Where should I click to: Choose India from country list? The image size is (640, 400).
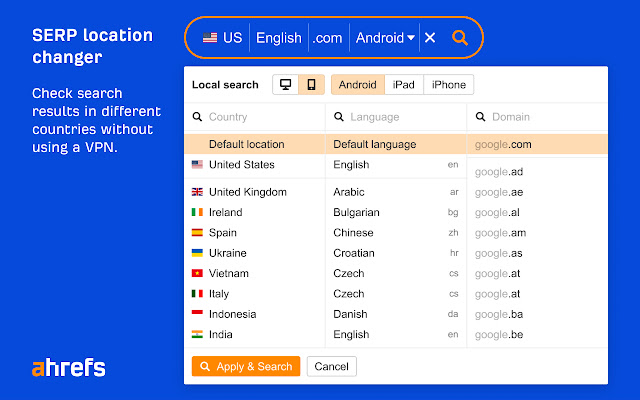pos(255,335)
